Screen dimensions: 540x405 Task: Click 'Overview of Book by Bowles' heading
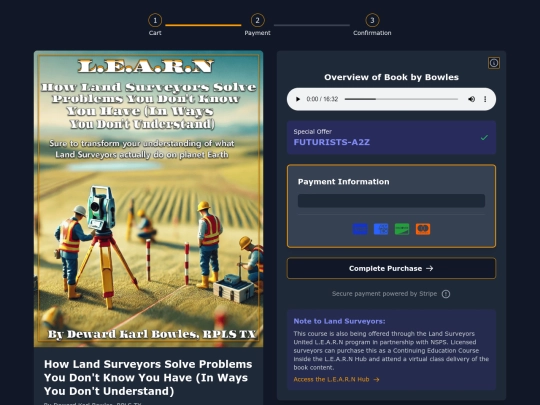(391, 77)
